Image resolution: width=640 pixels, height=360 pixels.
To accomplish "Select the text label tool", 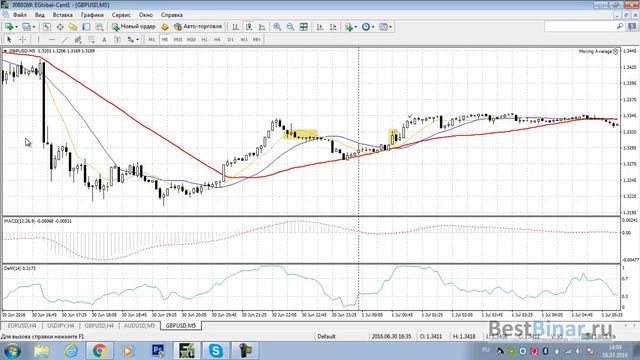I will click(117, 40).
